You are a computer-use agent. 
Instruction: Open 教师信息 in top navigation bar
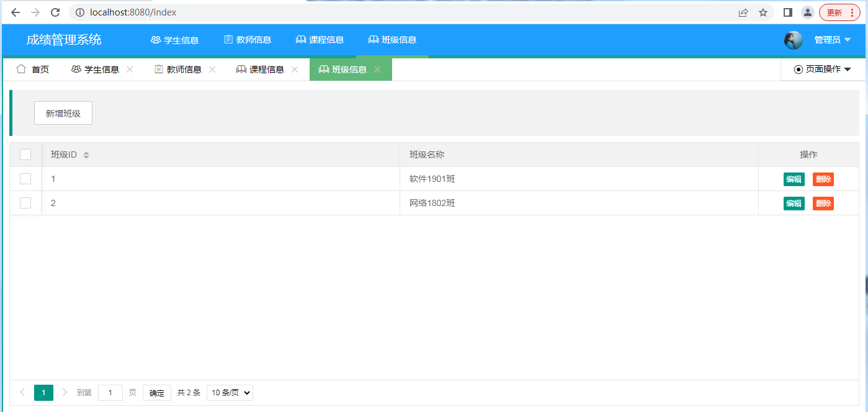coord(248,40)
